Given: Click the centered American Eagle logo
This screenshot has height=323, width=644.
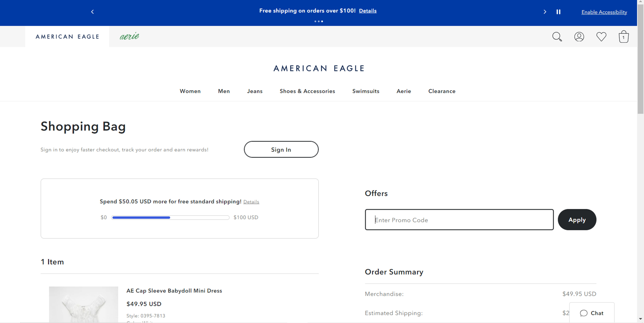Looking at the screenshot, I should coord(319,68).
